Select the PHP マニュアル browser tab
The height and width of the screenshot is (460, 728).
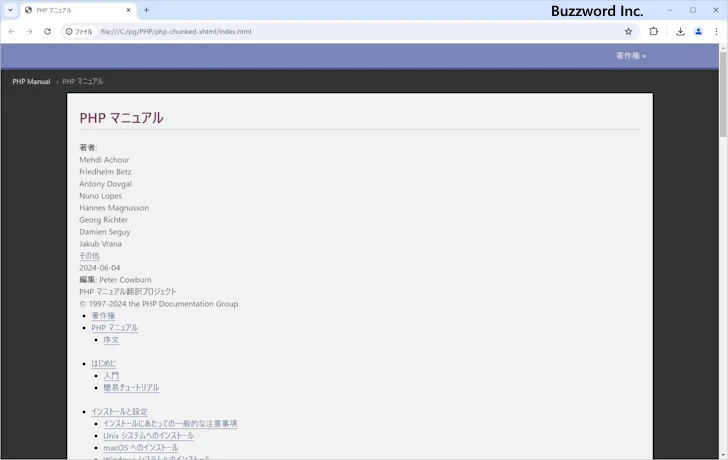[78, 10]
